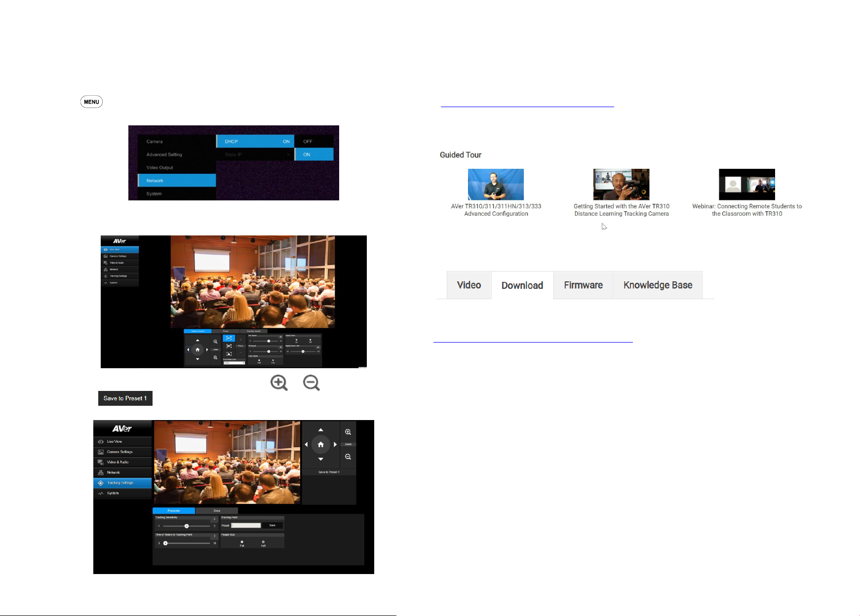This screenshot has height=616, width=860.
Task: Click zoom-in magnifier in the Camera Control panel
Action: point(215,342)
